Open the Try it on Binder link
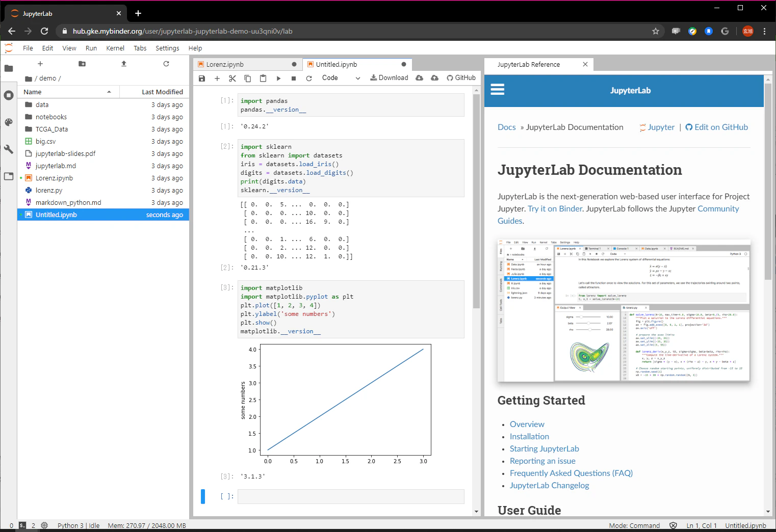776x532 pixels. pyautogui.click(x=555, y=209)
